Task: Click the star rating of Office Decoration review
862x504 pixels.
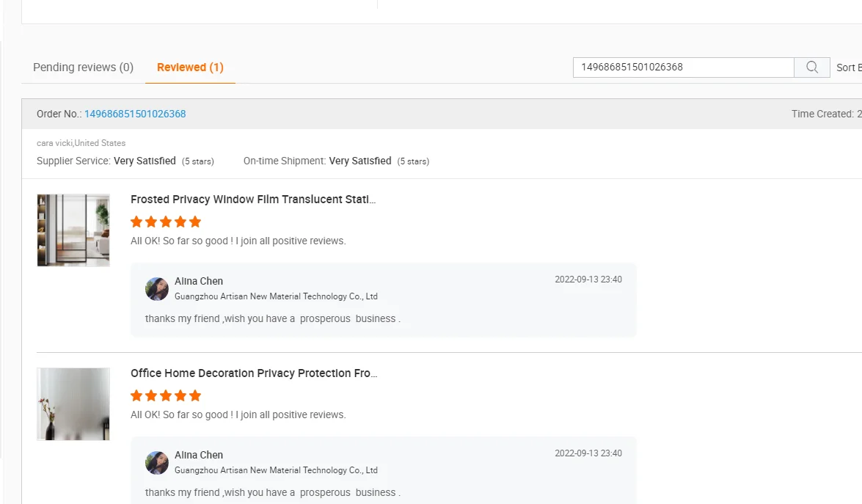Action: 166,395
